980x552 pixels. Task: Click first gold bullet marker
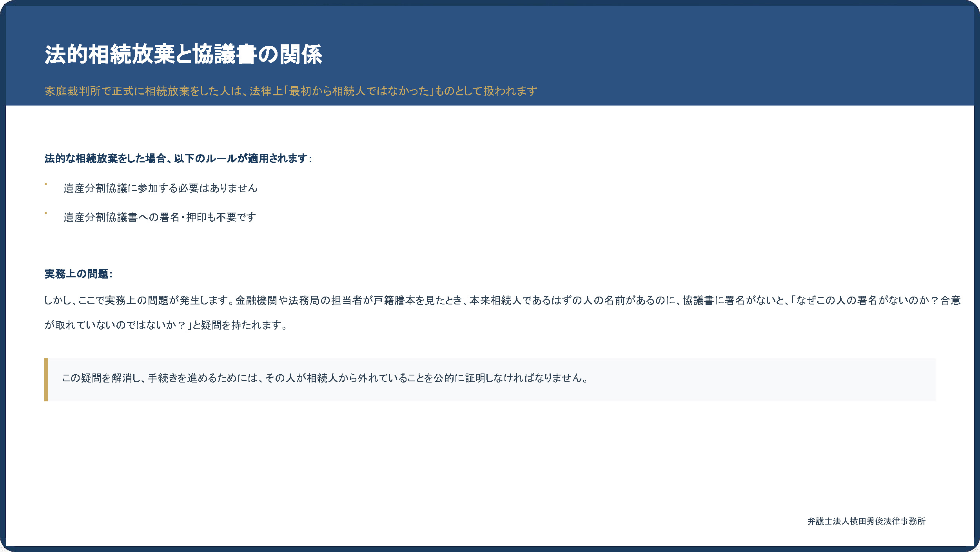(45, 184)
